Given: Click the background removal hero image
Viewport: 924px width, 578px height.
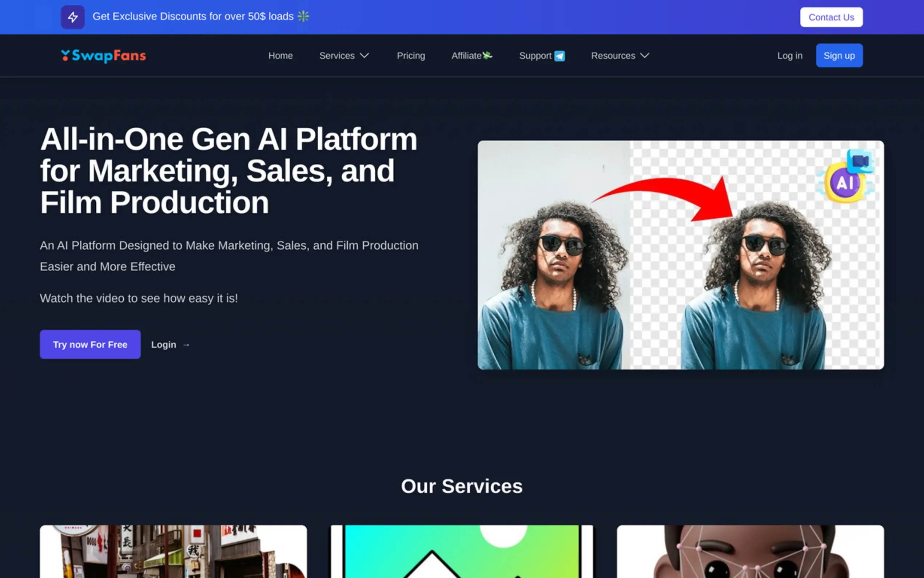Looking at the screenshot, I should (680, 255).
